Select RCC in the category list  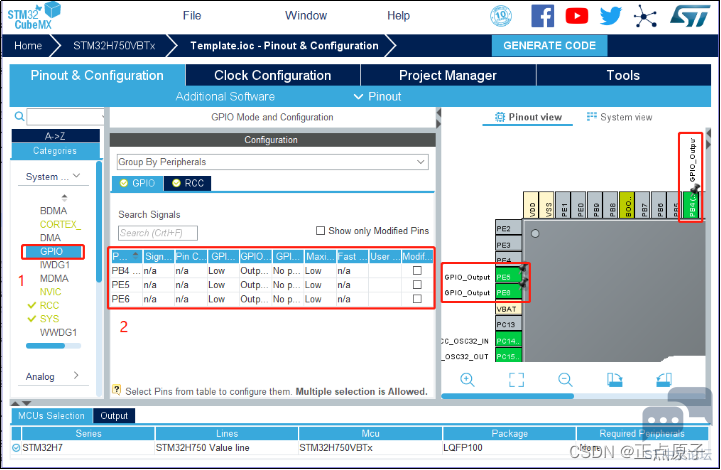click(49, 305)
